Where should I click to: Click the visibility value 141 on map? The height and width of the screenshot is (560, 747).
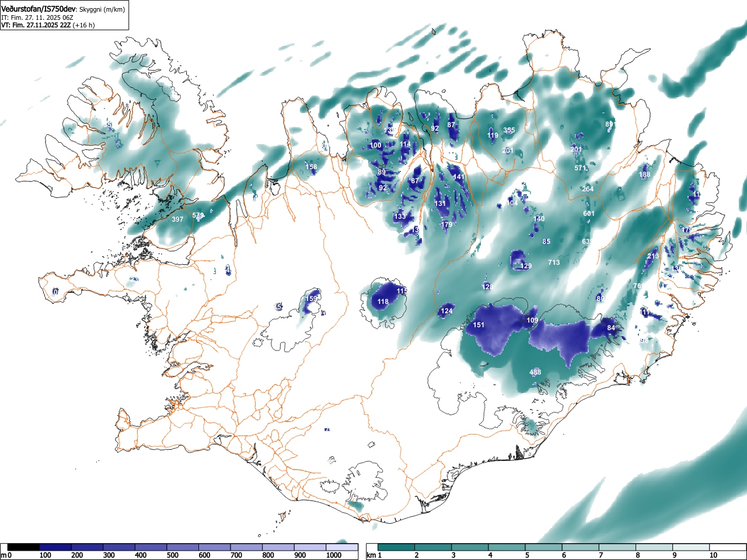coord(459,177)
